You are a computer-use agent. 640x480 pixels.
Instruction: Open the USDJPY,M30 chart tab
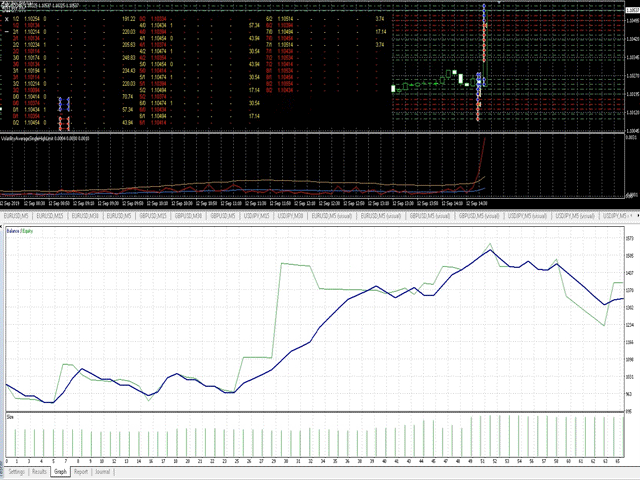point(290,214)
